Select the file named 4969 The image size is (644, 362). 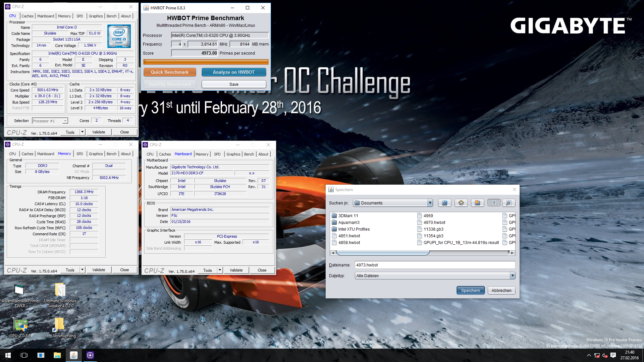425,216
